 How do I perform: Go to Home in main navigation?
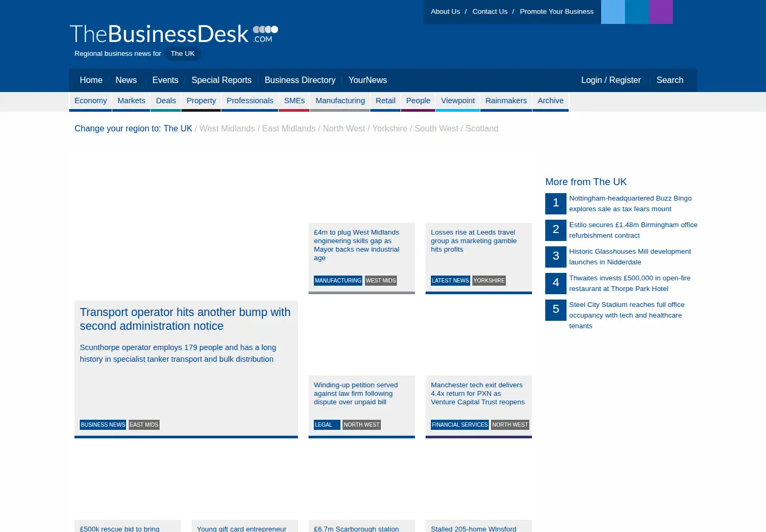pyautogui.click(x=91, y=80)
